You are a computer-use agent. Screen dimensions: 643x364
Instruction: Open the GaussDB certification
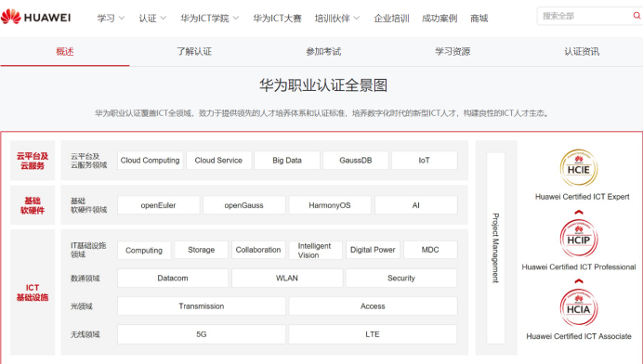tap(356, 161)
